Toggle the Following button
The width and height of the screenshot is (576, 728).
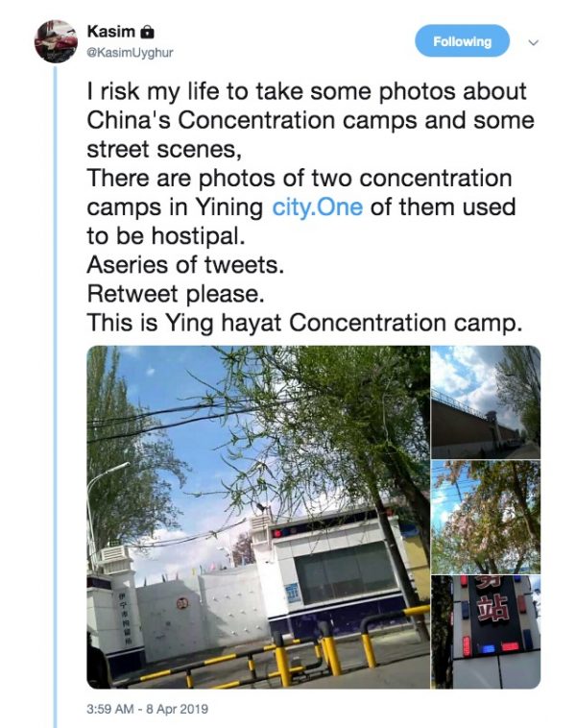point(462,41)
